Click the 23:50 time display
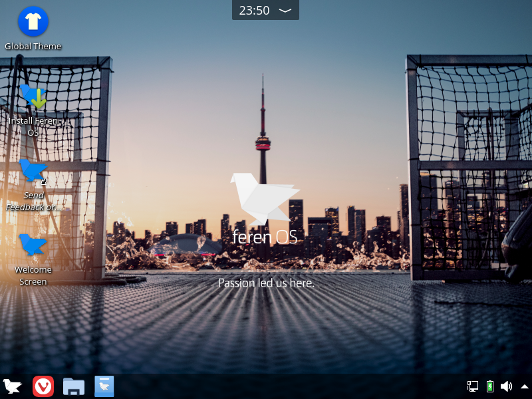Viewport: 532px width, 399px height. click(x=254, y=11)
